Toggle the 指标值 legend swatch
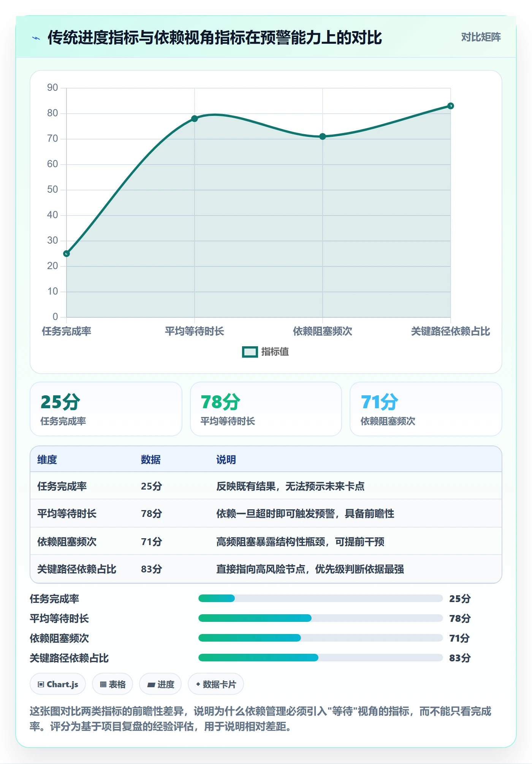The height and width of the screenshot is (764, 532). pos(250,352)
